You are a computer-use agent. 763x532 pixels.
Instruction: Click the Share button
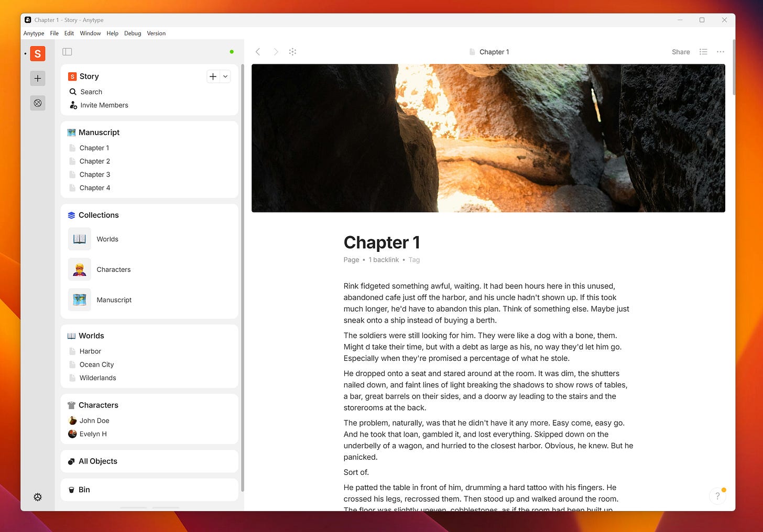[x=681, y=52]
